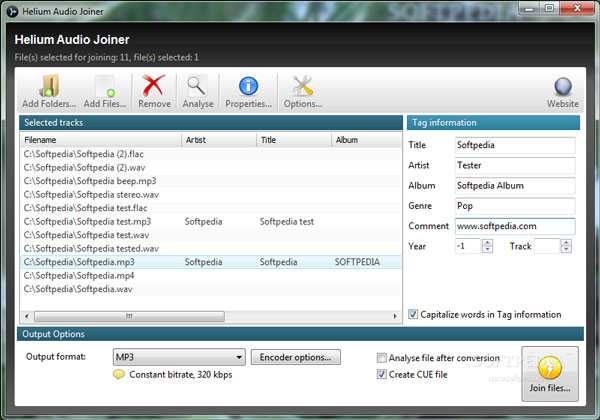Click the Track number field
Viewport: 600px width, 420px height.
tap(548, 246)
